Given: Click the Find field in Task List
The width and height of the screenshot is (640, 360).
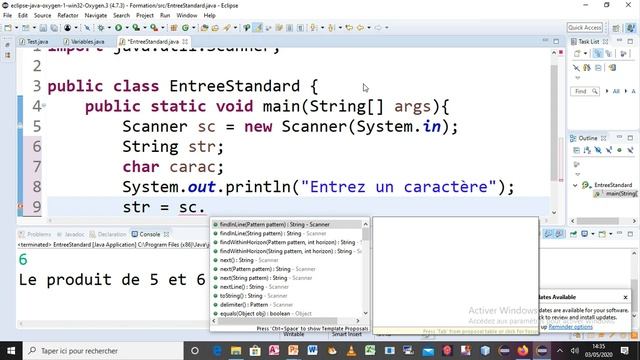Looking at the screenshot, I should [584, 91].
